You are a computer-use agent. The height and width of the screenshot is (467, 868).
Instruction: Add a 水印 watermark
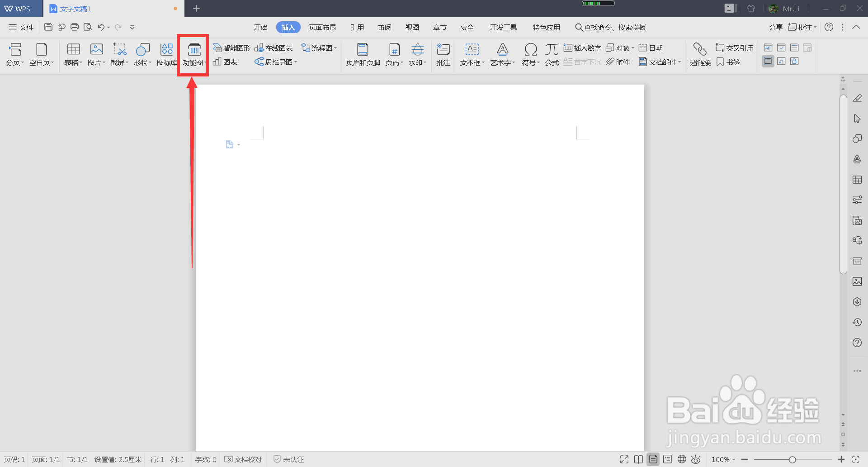pos(418,54)
